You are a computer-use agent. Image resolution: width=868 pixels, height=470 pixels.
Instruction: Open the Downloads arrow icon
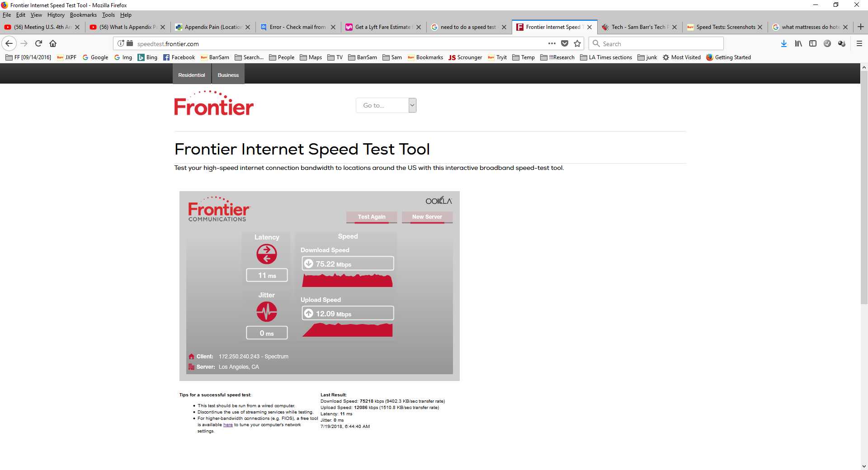[x=784, y=43]
